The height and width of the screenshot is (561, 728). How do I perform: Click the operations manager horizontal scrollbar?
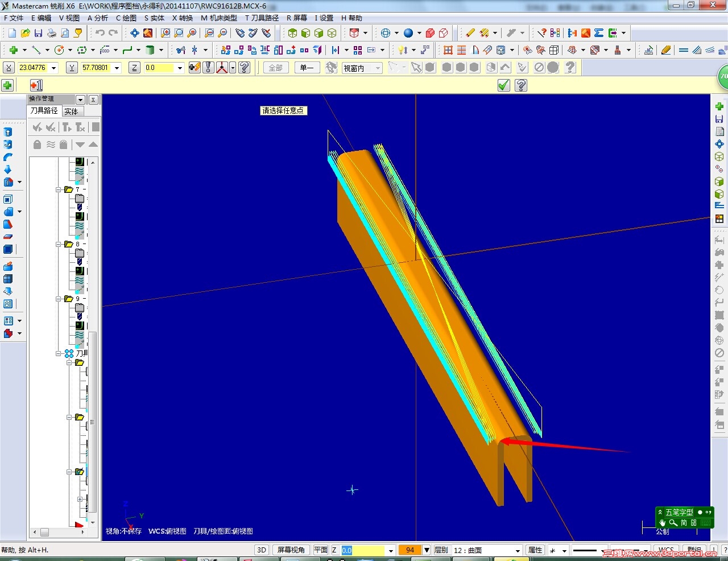coord(59,533)
